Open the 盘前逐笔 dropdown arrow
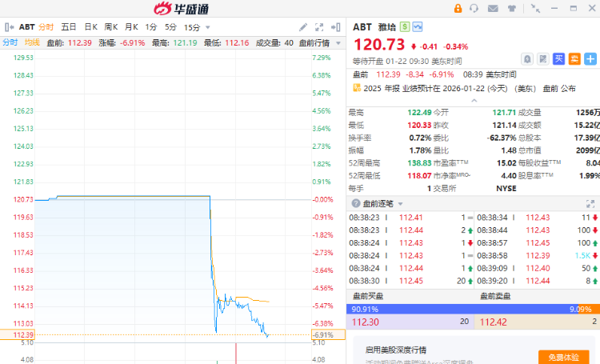The image size is (600, 364). click(400, 204)
